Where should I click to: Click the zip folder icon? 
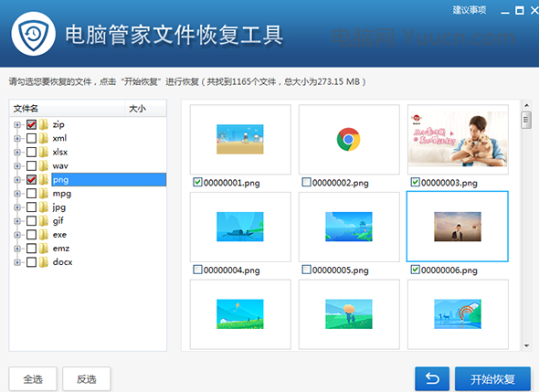point(43,124)
